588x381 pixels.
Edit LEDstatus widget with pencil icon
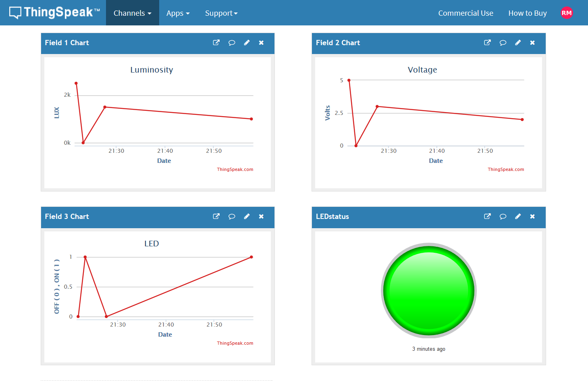point(518,217)
